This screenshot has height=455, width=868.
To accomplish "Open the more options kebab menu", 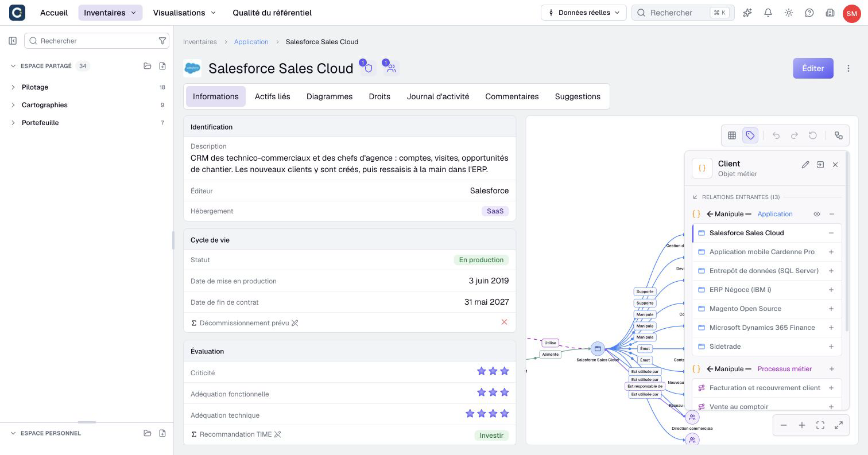I will coord(848,68).
